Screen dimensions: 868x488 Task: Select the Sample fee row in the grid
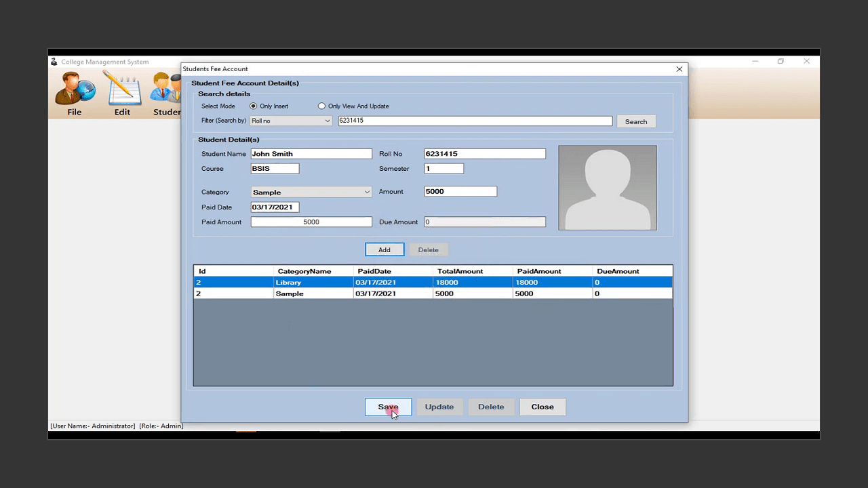[339, 293]
